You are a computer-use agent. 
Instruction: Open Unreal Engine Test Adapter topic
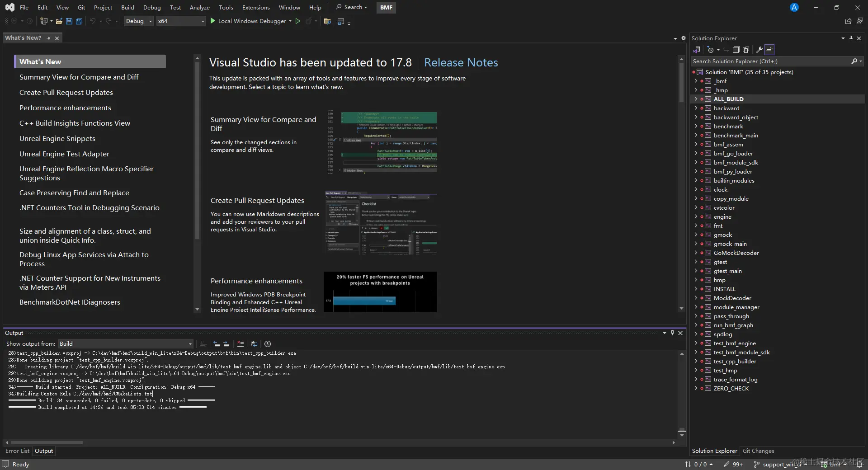click(64, 154)
